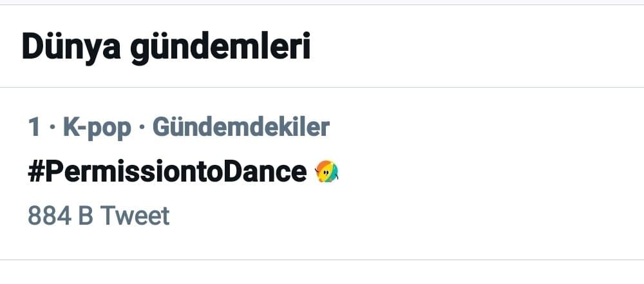The width and height of the screenshot is (644, 284).
Task: Click the "884 B" number
Action: pos(61,216)
